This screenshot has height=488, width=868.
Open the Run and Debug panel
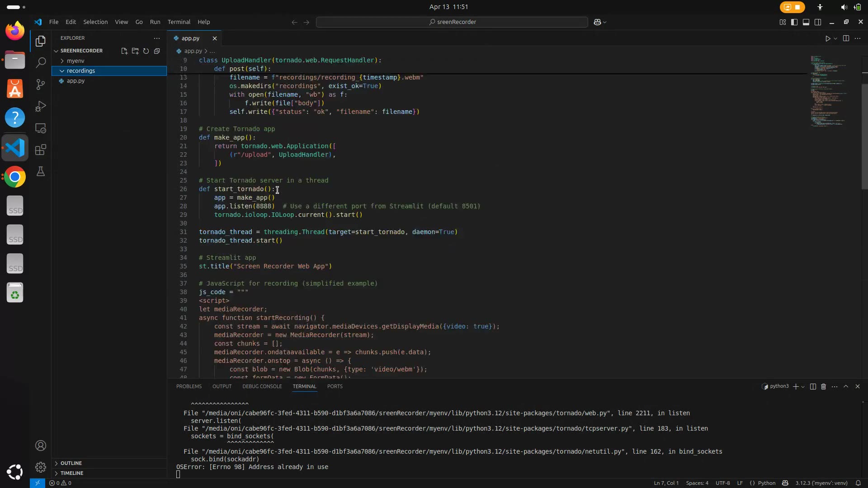click(41, 107)
